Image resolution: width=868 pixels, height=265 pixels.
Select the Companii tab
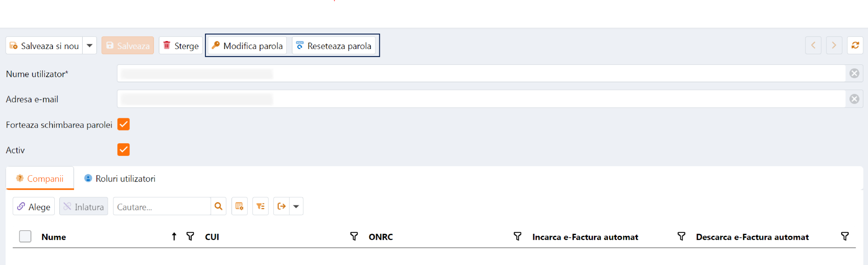point(40,179)
